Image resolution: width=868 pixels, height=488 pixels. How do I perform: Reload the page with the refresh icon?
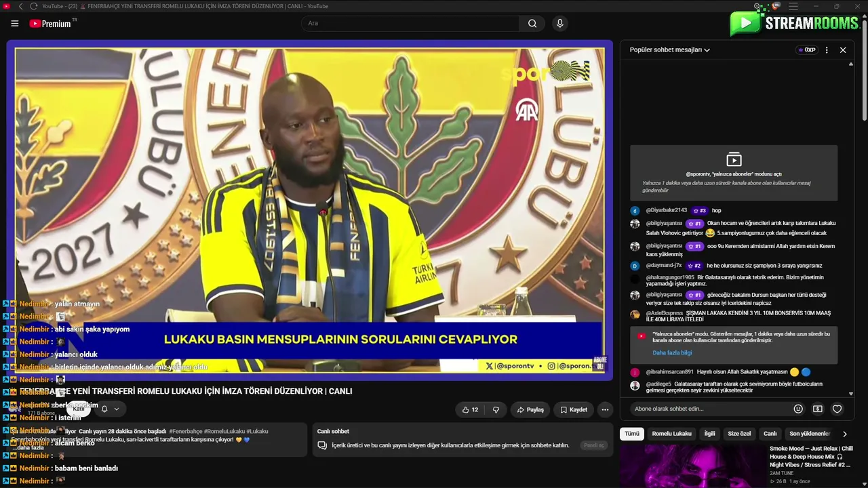(x=33, y=6)
